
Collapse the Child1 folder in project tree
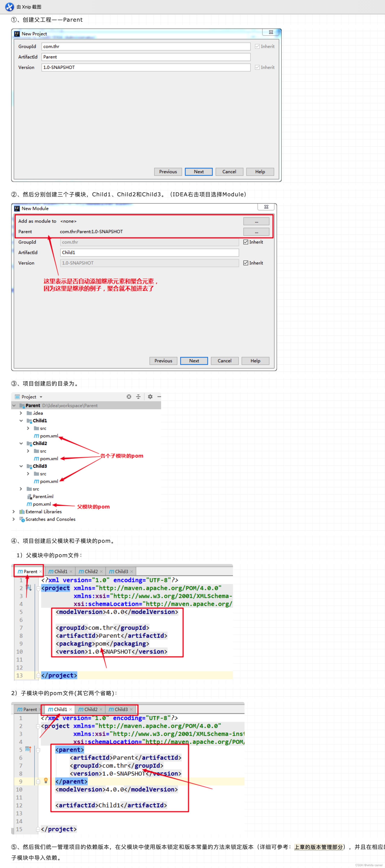coord(21,420)
